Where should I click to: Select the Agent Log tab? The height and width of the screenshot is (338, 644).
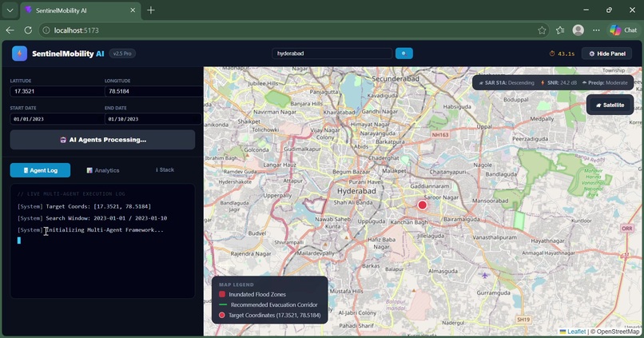(40, 170)
